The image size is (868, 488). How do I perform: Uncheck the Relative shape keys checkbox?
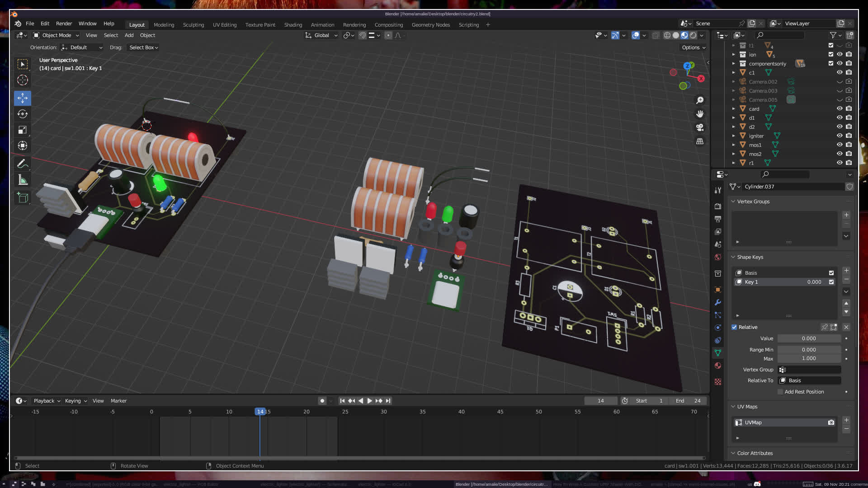coord(734,327)
